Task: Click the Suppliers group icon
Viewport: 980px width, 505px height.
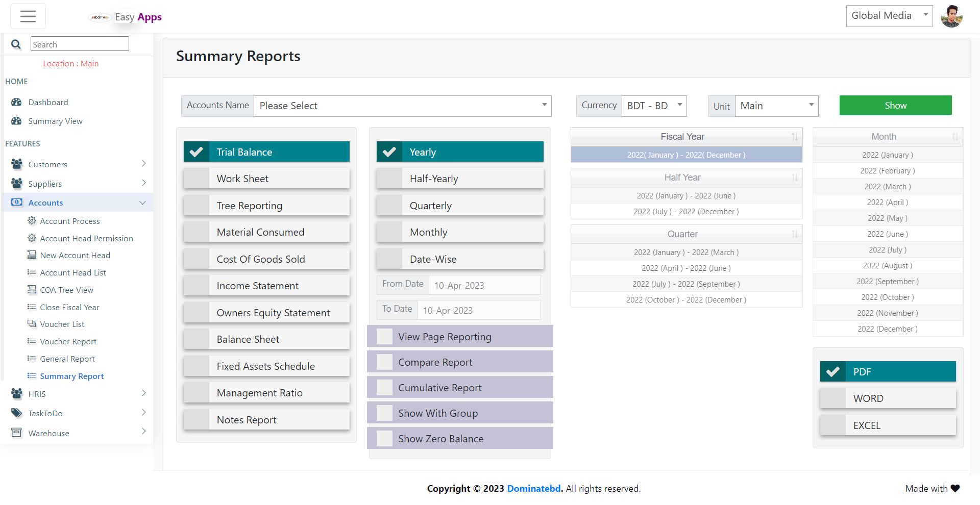Action: 17,183
